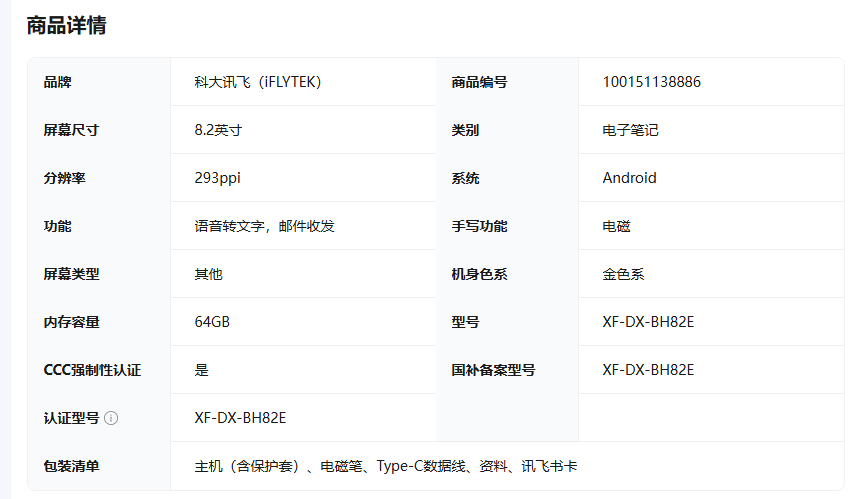This screenshot has height=499, width=859.
Task: Select the 商品详情 heading
Action: click(x=66, y=25)
